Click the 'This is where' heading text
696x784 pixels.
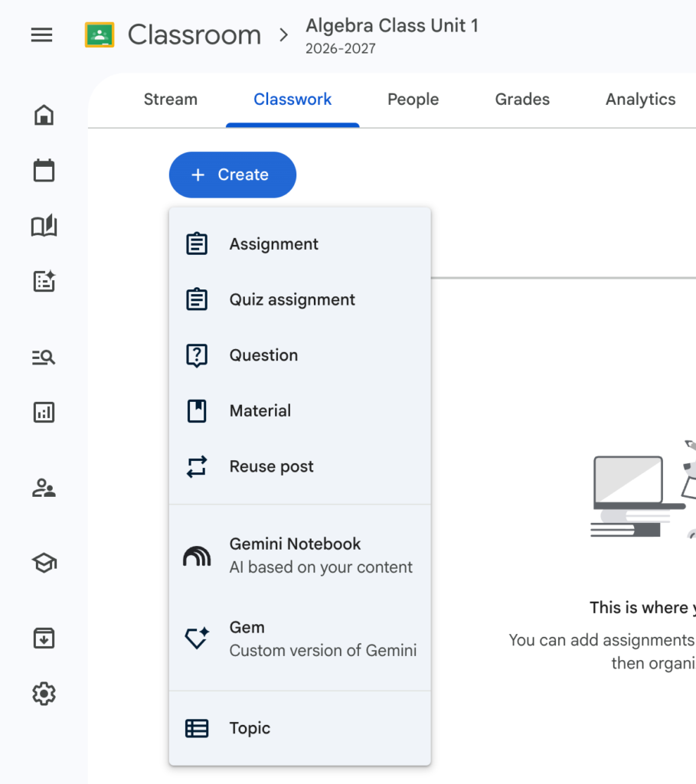tap(642, 607)
